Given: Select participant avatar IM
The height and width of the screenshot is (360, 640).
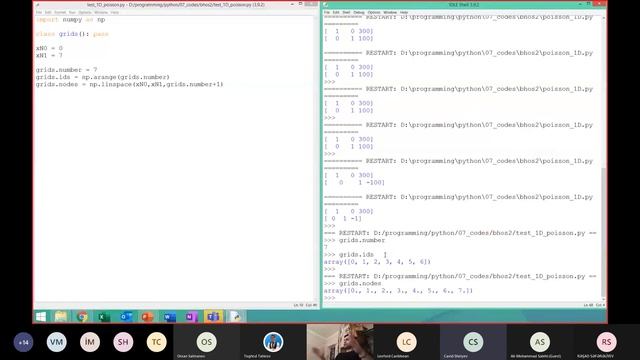Looking at the screenshot, I should [90, 342].
